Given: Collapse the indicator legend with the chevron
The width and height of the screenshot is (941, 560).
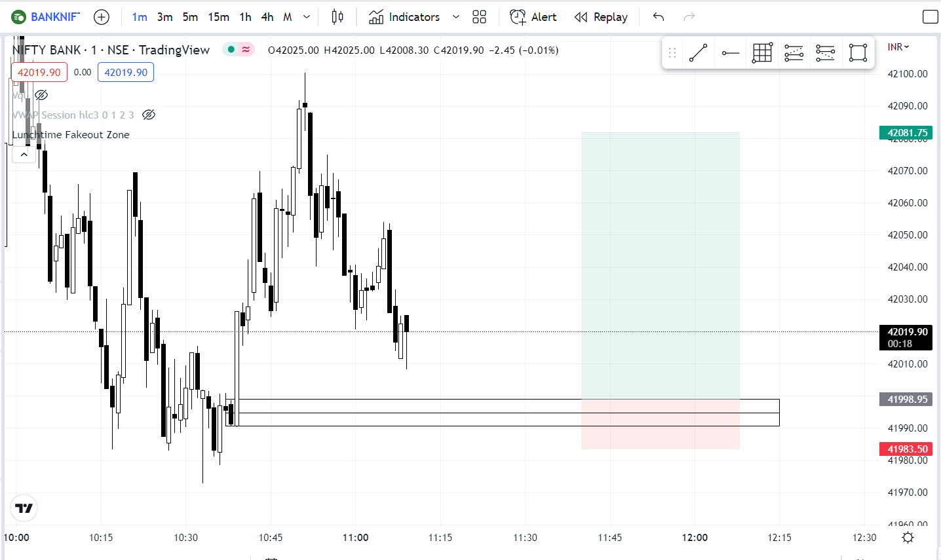Looking at the screenshot, I should [24, 155].
